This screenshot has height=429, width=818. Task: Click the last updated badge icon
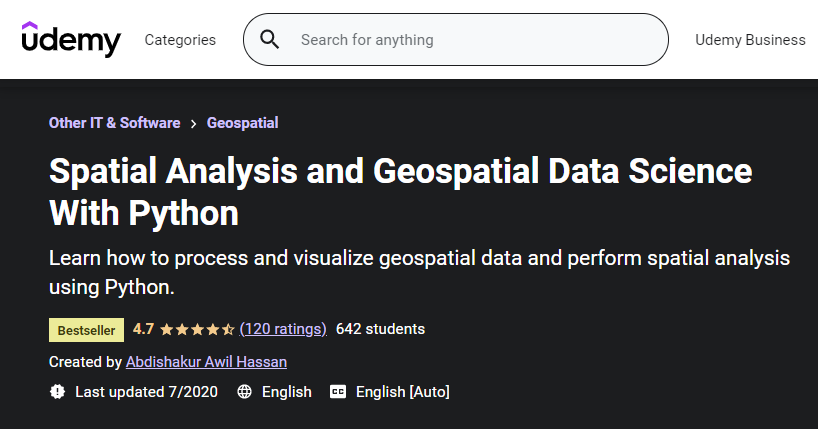(57, 391)
